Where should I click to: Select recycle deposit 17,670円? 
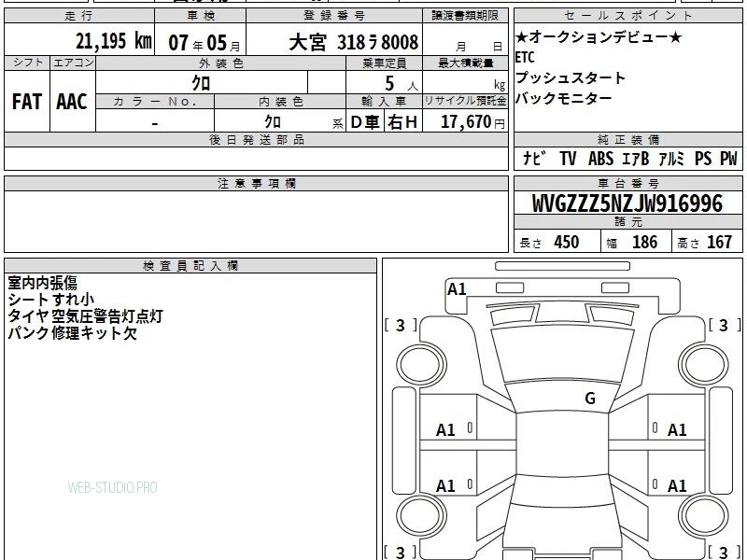(x=472, y=122)
